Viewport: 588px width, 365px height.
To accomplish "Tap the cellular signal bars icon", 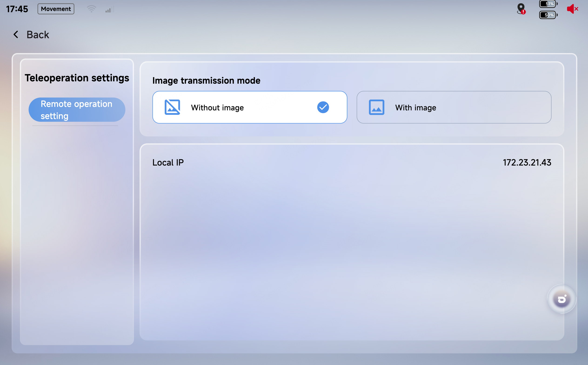I will pos(110,9).
